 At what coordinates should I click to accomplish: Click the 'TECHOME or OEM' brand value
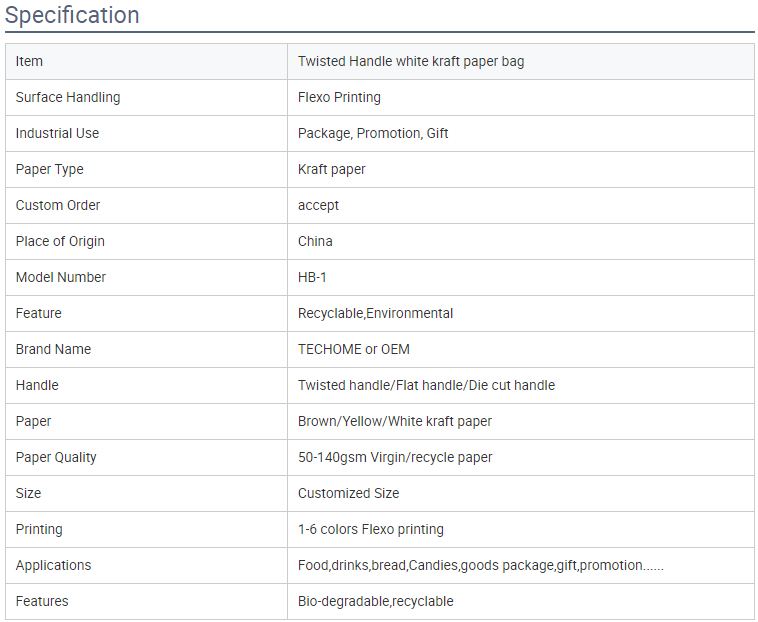pyautogui.click(x=353, y=349)
